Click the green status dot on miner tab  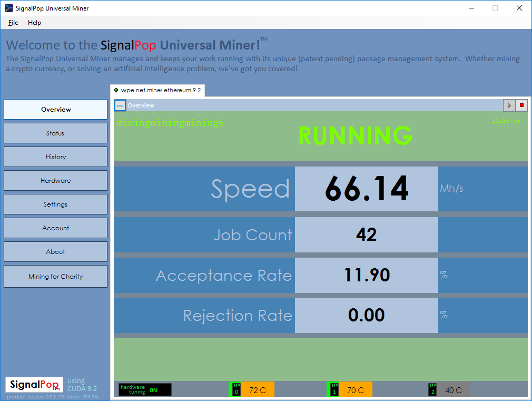(x=116, y=90)
